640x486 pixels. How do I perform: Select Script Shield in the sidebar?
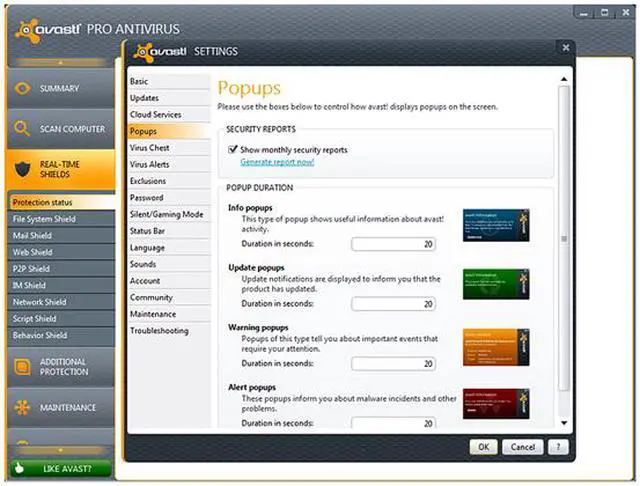tap(61, 319)
